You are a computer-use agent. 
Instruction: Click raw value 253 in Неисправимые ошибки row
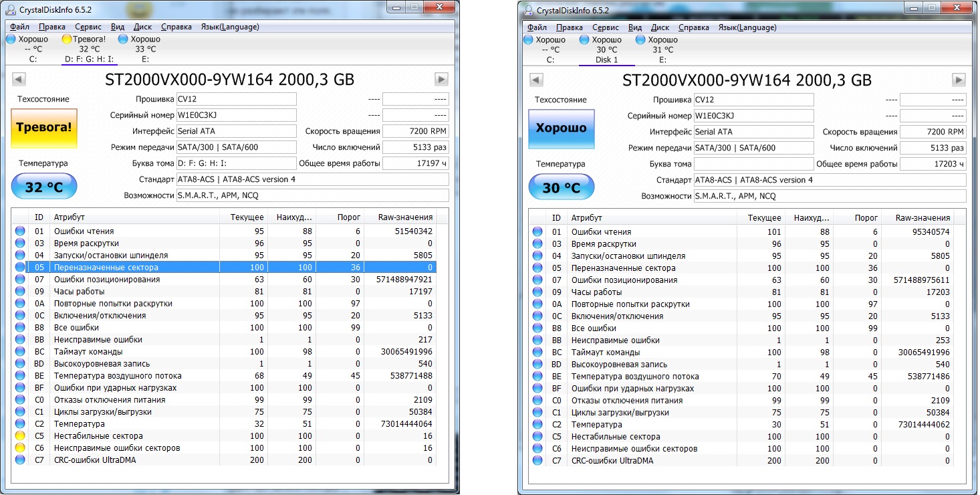point(943,340)
